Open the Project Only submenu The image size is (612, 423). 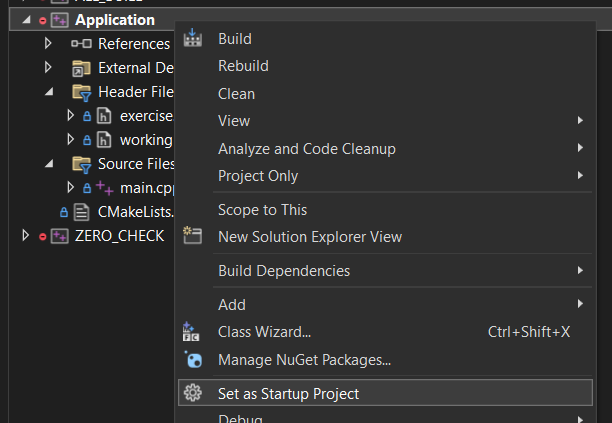(x=385, y=176)
